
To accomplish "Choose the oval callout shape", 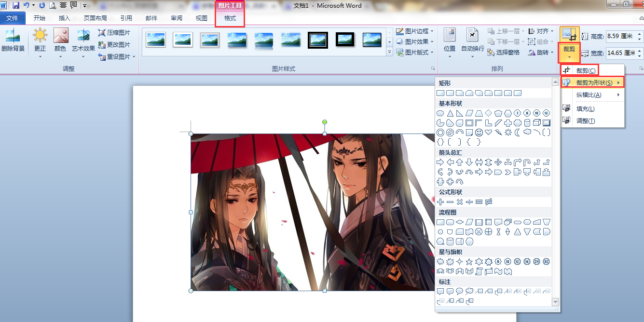I will (x=459, y=292).
